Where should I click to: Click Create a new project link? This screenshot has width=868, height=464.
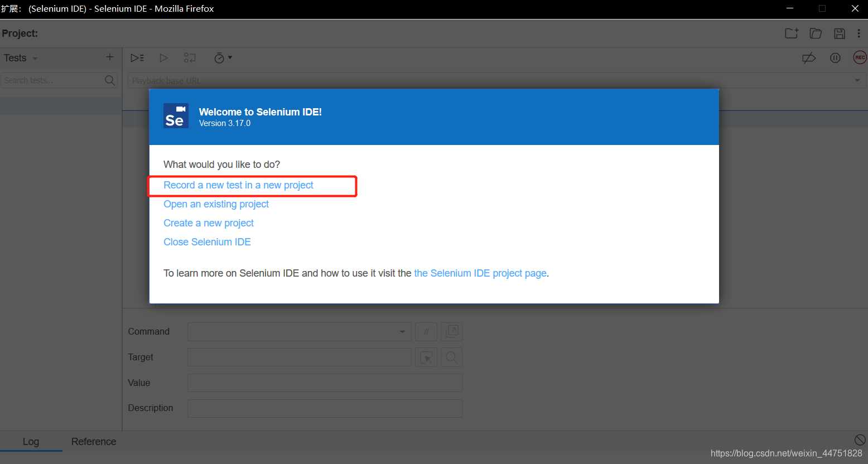[209, 223]
